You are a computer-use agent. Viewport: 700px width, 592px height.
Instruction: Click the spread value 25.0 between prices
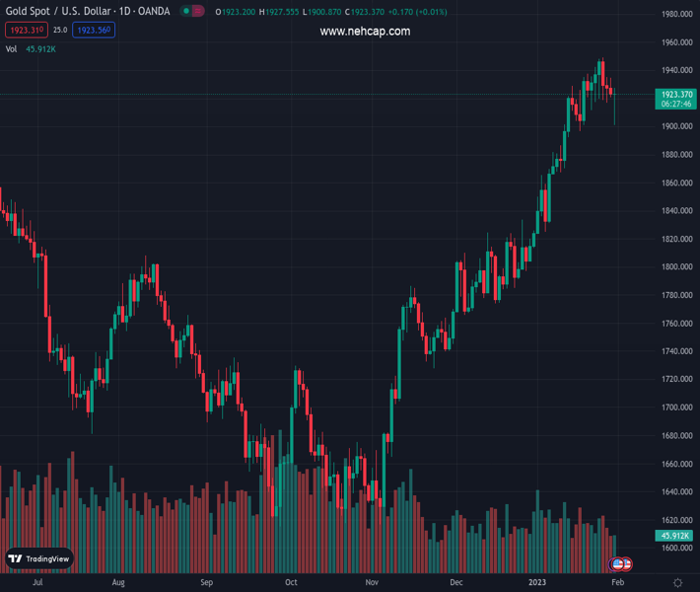[60, 30]
